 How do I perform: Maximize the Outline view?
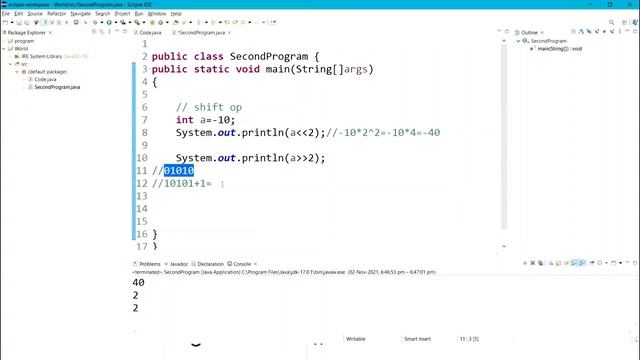(x=635, y=31)
